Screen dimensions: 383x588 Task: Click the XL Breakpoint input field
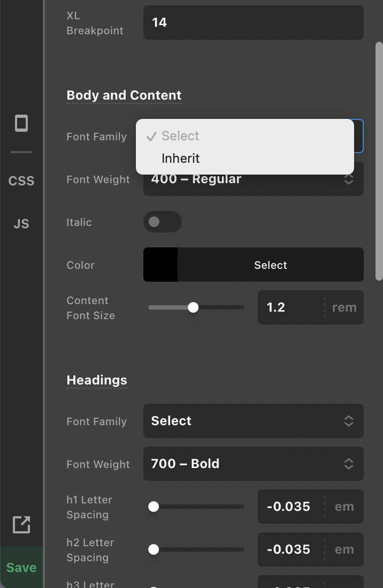[254, 22]
